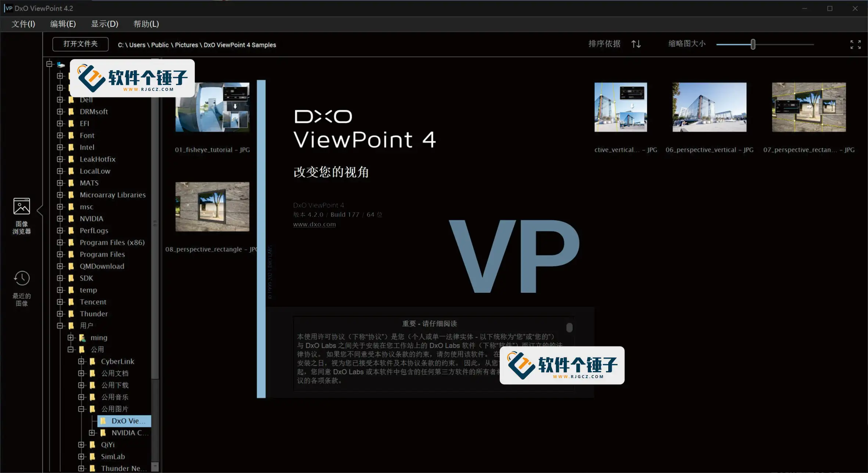Expand the Intel folder node
Viewport: 868px width, 473px height.
click(x=60, y=147)
